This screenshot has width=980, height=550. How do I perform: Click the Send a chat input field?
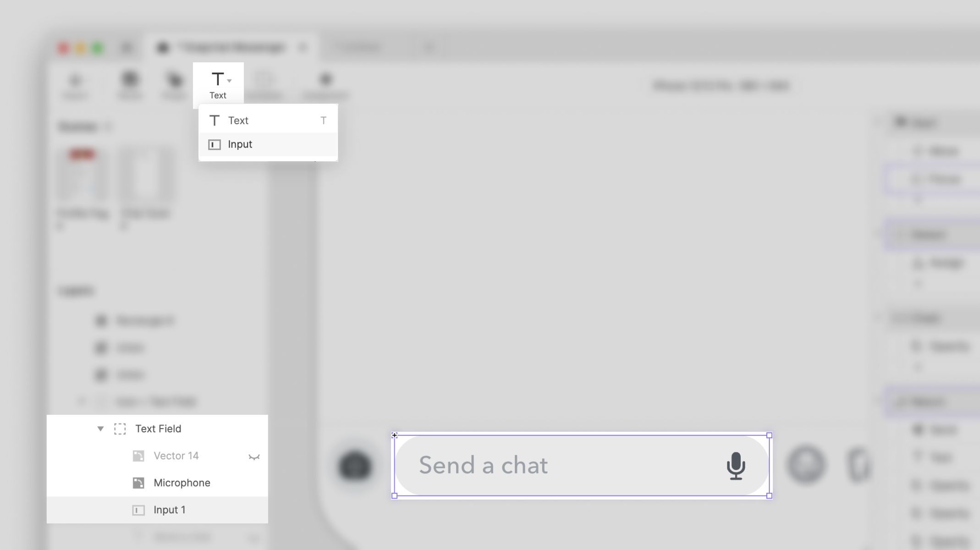[x=582, y=465]
